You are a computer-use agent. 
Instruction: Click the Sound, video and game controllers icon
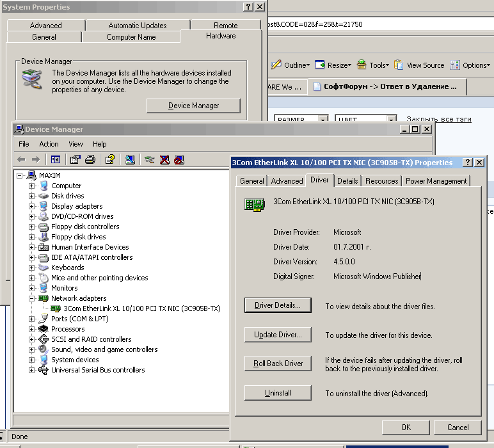[43, 349]
